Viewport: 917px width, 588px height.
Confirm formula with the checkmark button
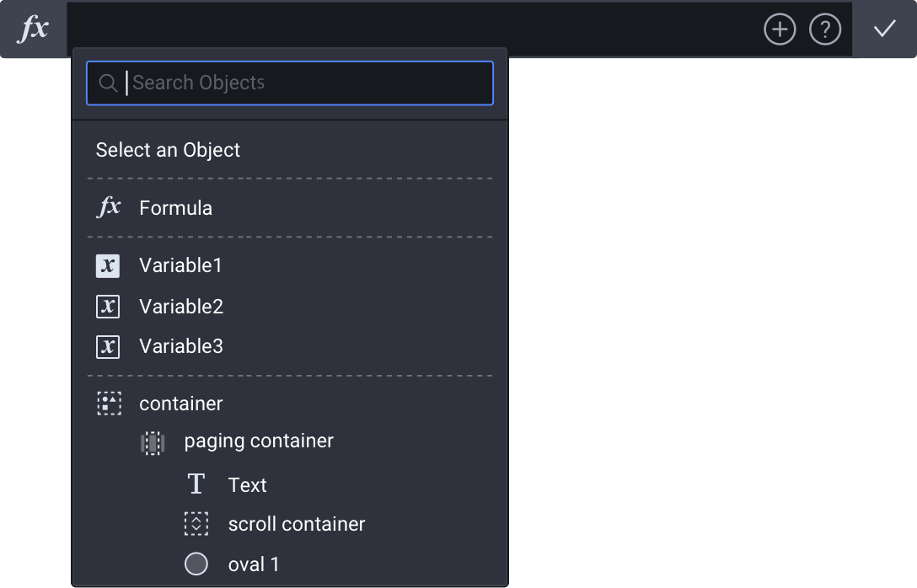pos(884,29)
